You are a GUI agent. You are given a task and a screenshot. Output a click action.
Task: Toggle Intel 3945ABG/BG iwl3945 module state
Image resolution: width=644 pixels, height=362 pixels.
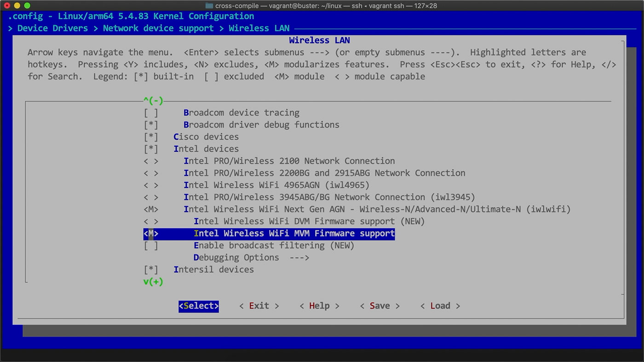pyautogui.click(x=151, y=197)
